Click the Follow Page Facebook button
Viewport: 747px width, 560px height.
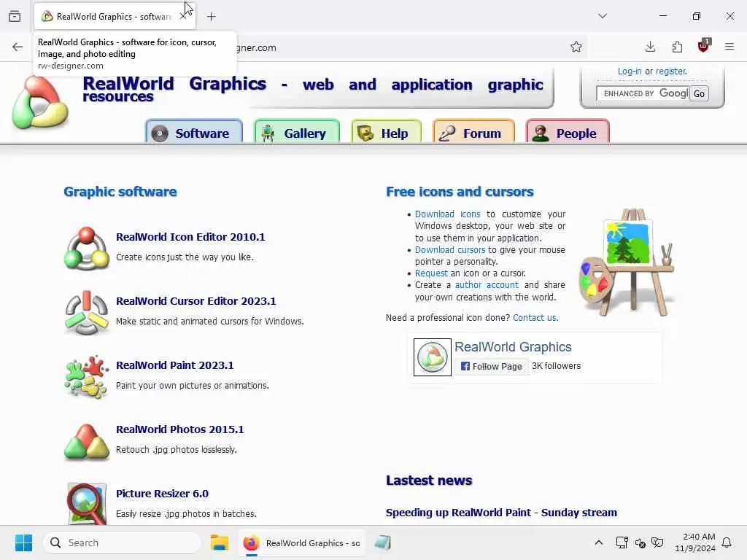492,366
